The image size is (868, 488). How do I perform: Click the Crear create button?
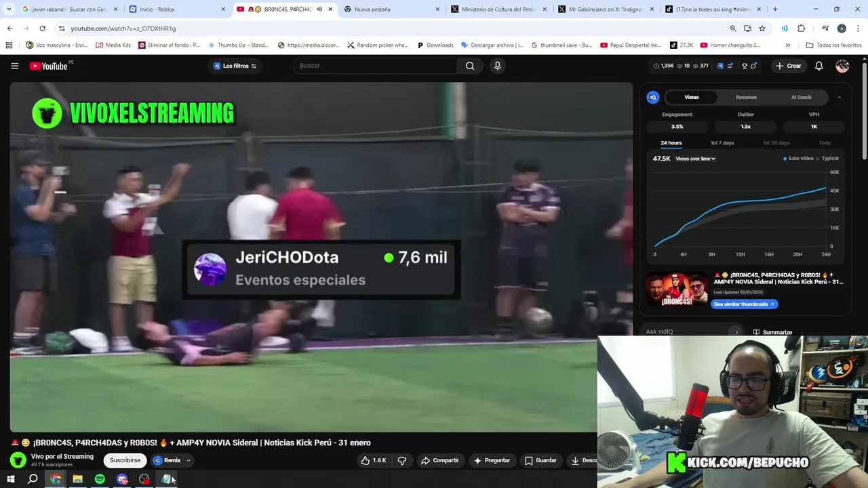click(x=789, y=66)
